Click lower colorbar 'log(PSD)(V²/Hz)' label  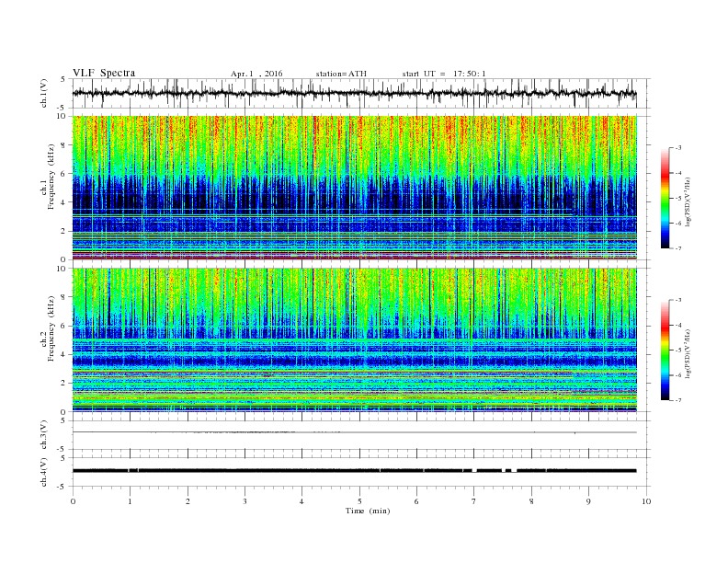coord(689,353)
